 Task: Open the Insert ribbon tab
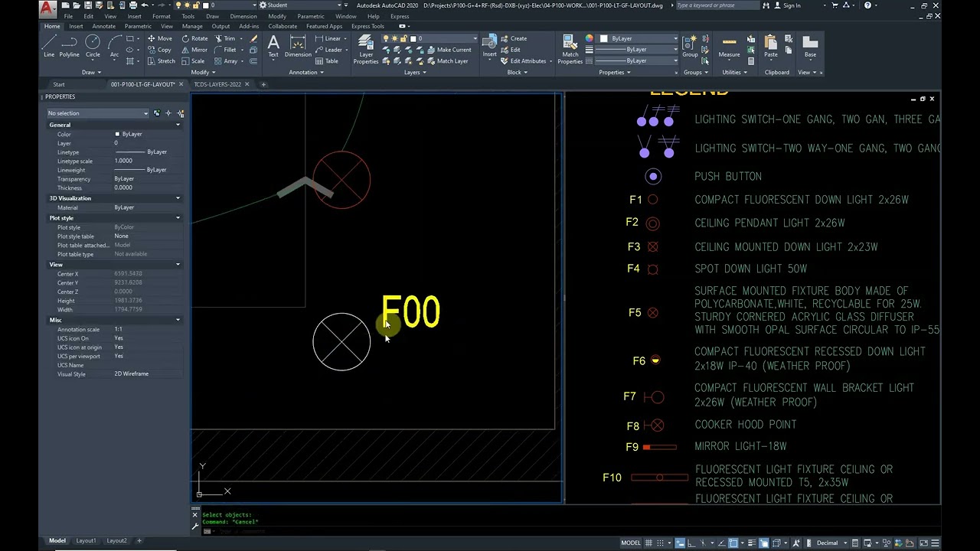point(76,26)
